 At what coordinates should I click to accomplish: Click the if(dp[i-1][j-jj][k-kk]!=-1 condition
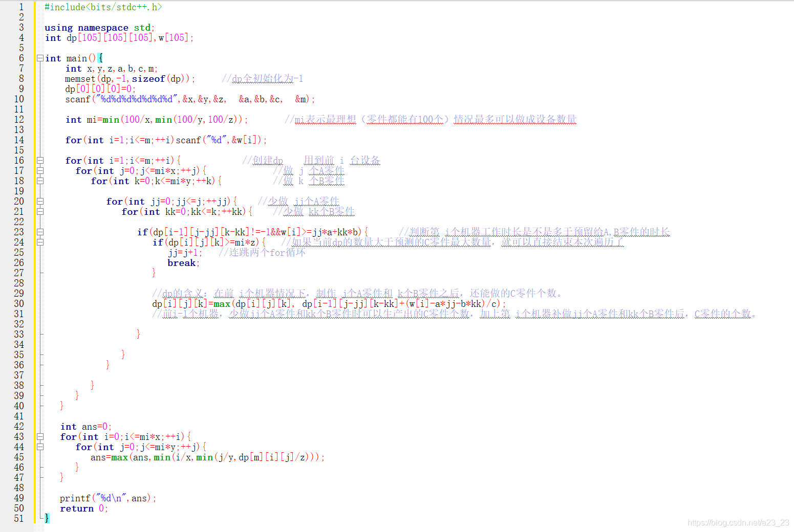click(252, 232)
